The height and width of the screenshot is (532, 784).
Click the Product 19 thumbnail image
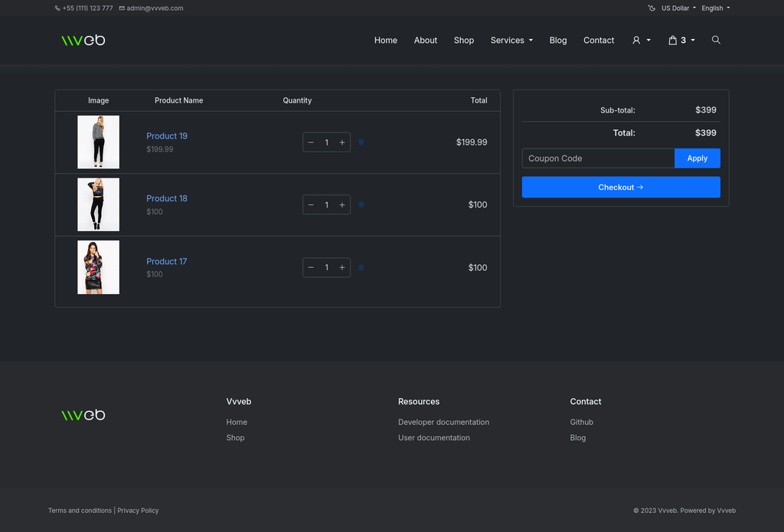click(99, 142)
